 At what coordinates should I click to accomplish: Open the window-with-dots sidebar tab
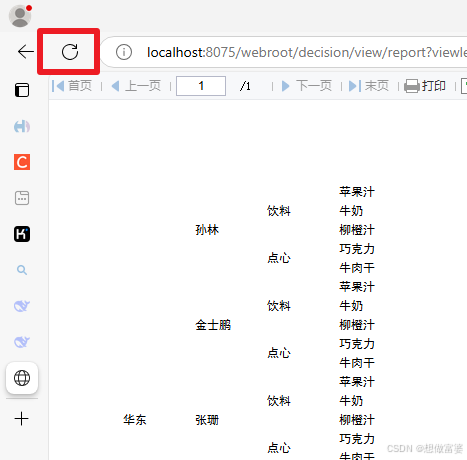[x=22, y=198]
